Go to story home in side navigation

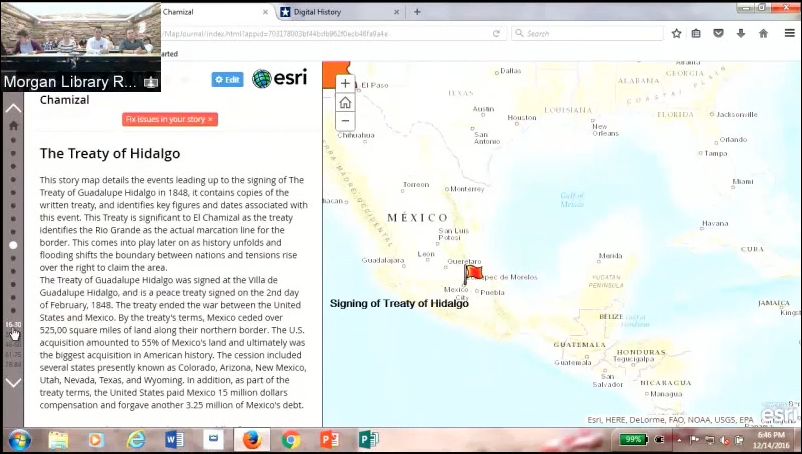[13, 126]
